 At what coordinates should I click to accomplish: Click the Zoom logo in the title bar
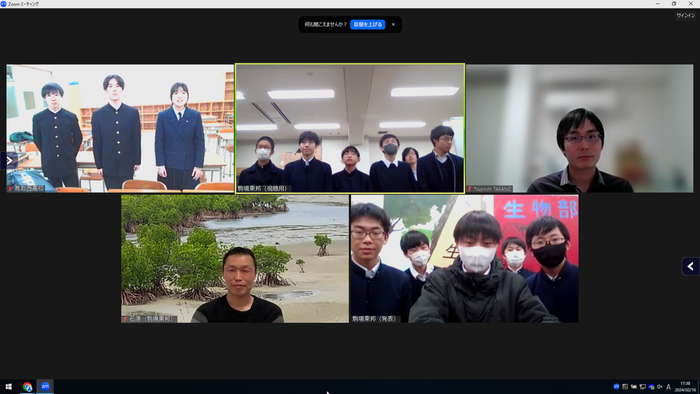pos(4,4)
